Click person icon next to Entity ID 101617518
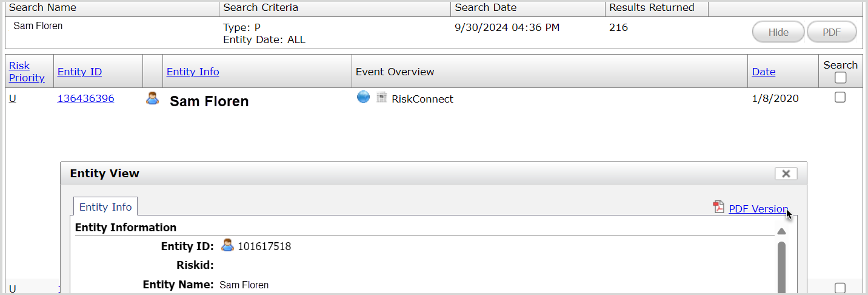This screenshot has width=868, height=295. point(227,246)
